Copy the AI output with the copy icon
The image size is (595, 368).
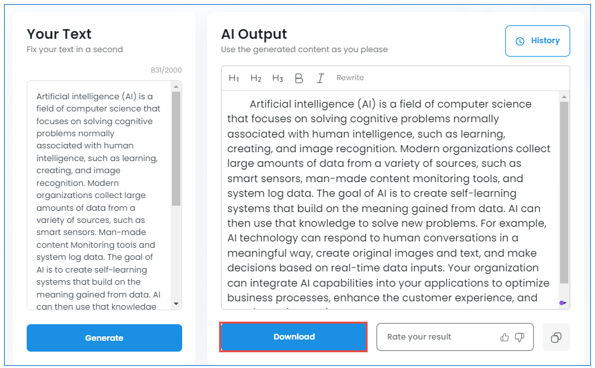tap(556, 337)
